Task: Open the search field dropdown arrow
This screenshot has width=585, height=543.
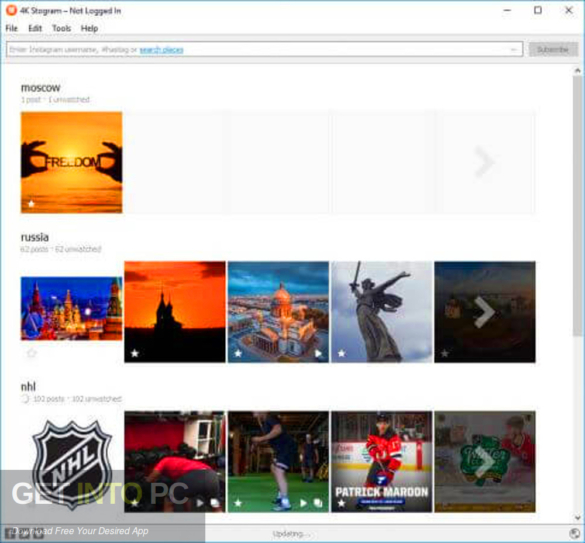Action: click(514, 49)
